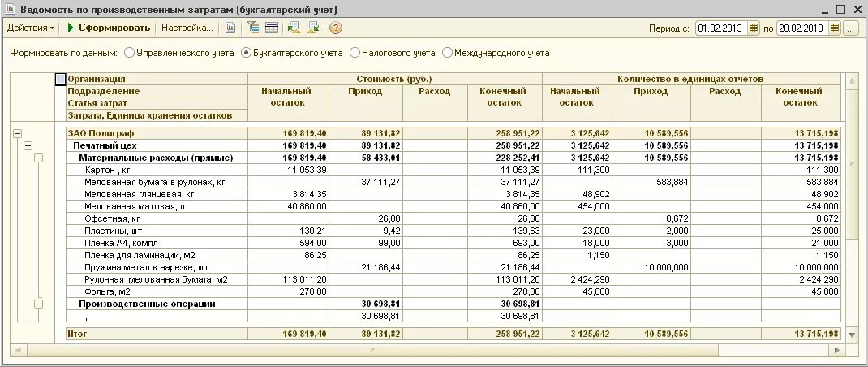
Task: Click the horizontal scrollbar right arrow
Action: click(x=836, y=351)
